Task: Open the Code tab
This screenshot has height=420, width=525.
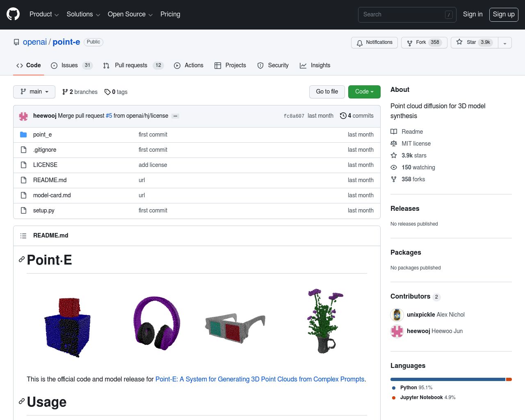Action: click(29, 66)
